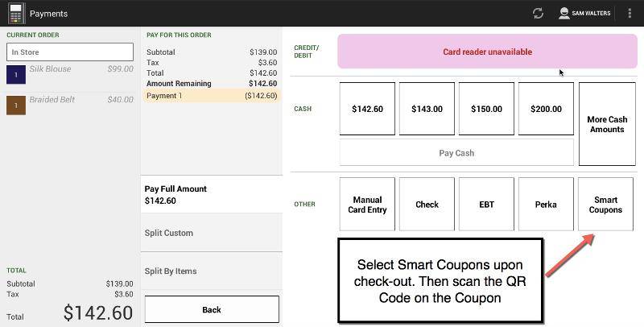Switch to Split Custom payment mode
The width and height of the screenshot is (644, 327).
[x=212, y=233]
